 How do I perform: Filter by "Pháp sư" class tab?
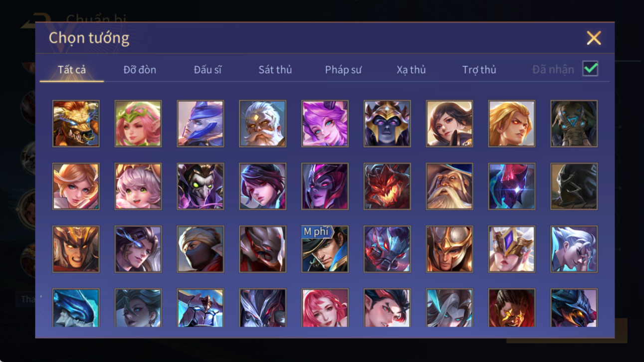click(x=343, y=70)
